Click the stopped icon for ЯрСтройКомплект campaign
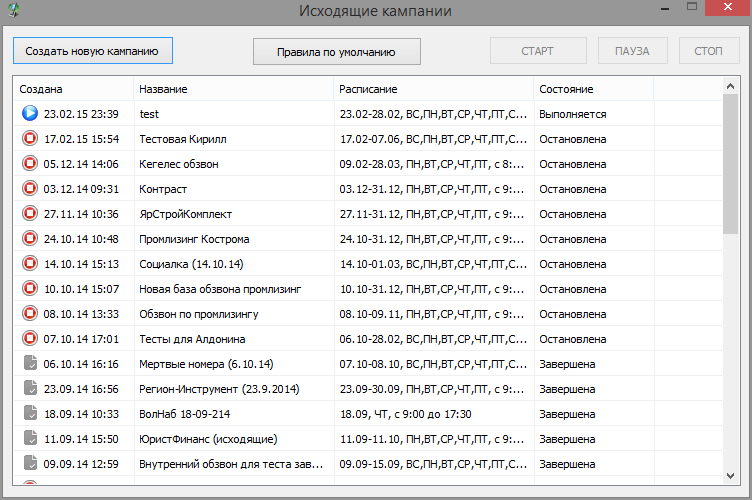This screenshot has width=752, height=500. pos(30,213)
